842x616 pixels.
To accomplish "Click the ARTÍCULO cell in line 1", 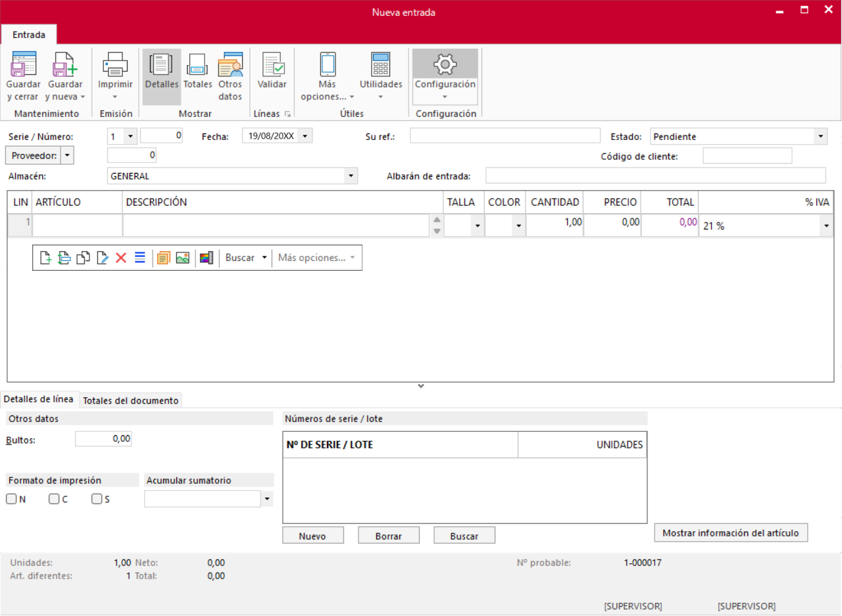I will [x=78, y=225].
